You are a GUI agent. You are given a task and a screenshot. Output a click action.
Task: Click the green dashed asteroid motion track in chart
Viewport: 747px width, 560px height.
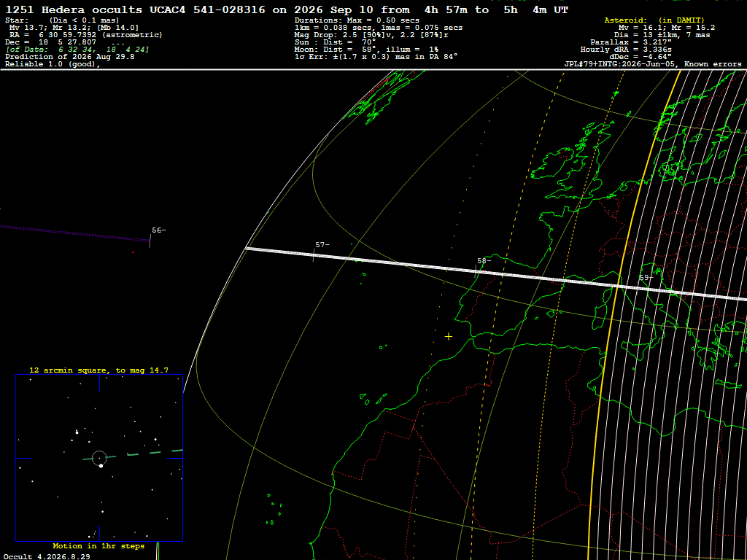click(133, 454)
